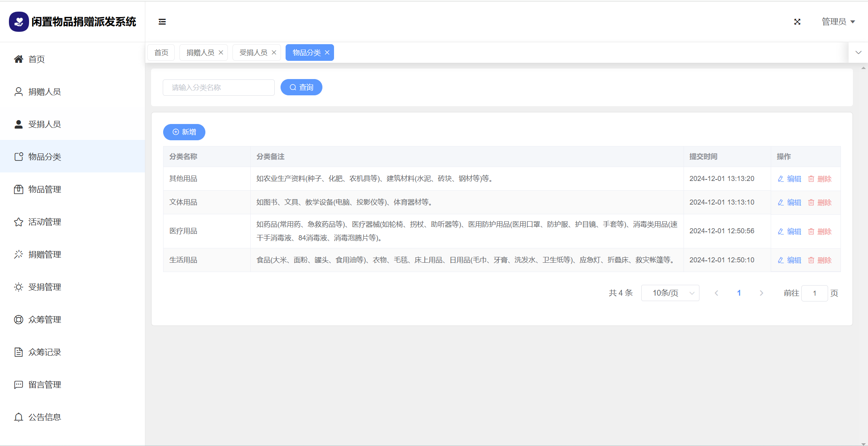Open 物品管理 in the sidebar
This screenshot has width=868, height=446.
pos(45,189)
